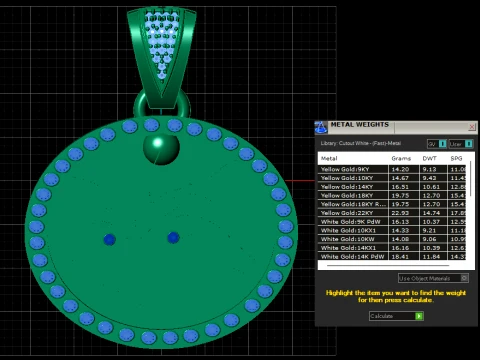Select the White Gold:10KW row
The width and height of the screenshot is (480, 360).
point(392,239)
